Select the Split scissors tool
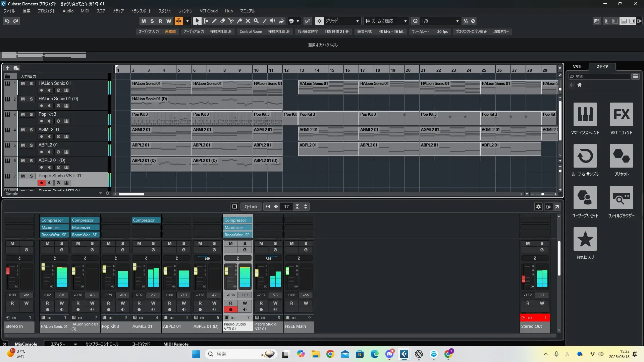Screen dimensions: 644x362 click(x=231, y=21)
